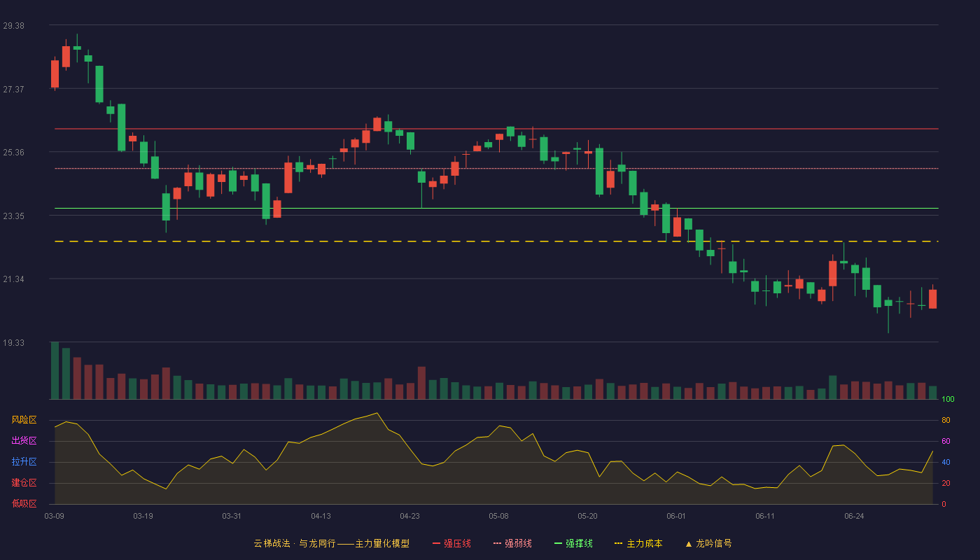Click the 06-01 date label
This screenshot has height=560, width=980.
pos(676,516)
